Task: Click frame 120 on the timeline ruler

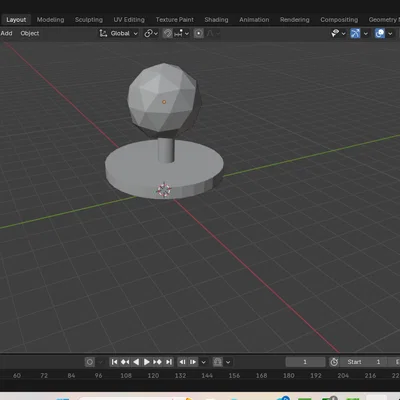Action: click(x=153, y=376)
